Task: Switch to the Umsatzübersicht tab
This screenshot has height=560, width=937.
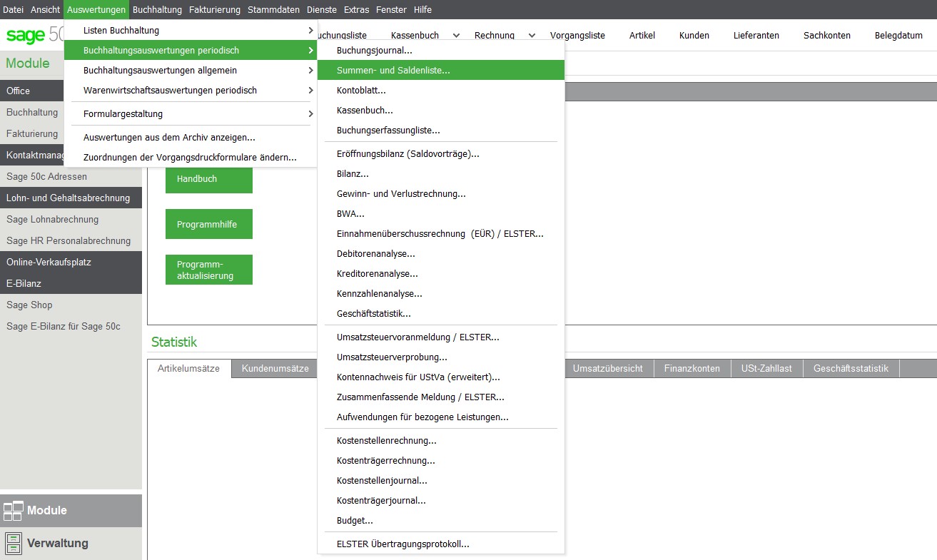Action: 608,369
